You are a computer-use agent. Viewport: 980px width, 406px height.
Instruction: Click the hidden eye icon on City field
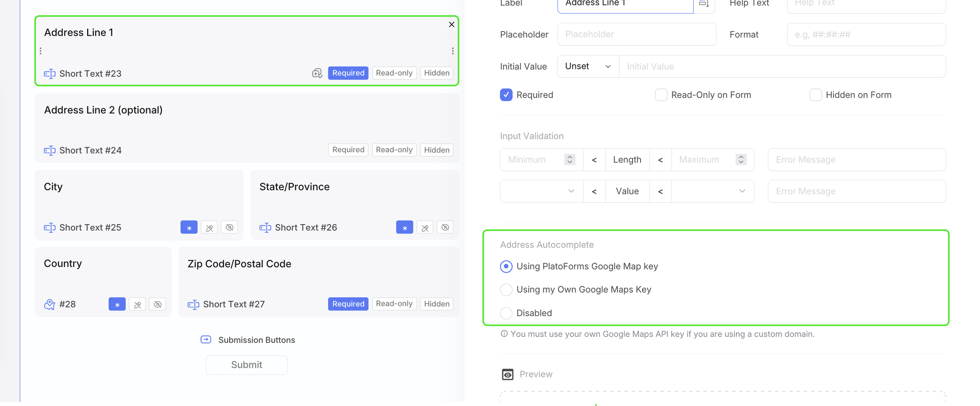tap(229, 228)
